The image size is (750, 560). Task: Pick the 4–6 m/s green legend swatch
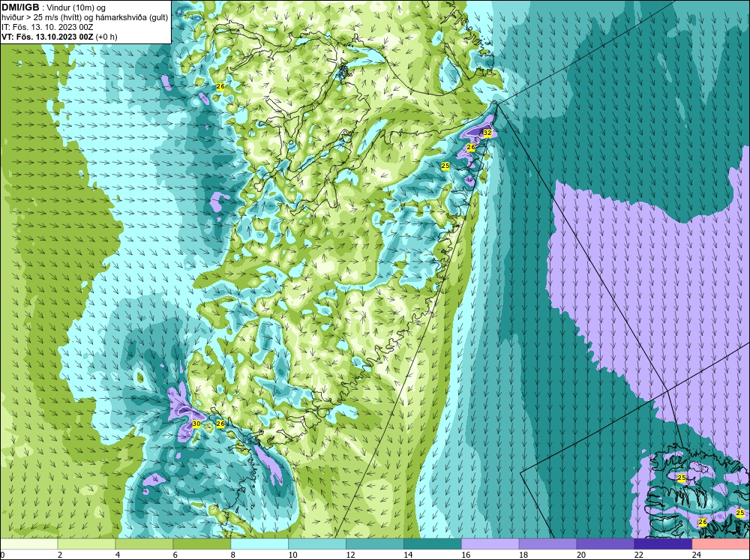tap(144, 544)
